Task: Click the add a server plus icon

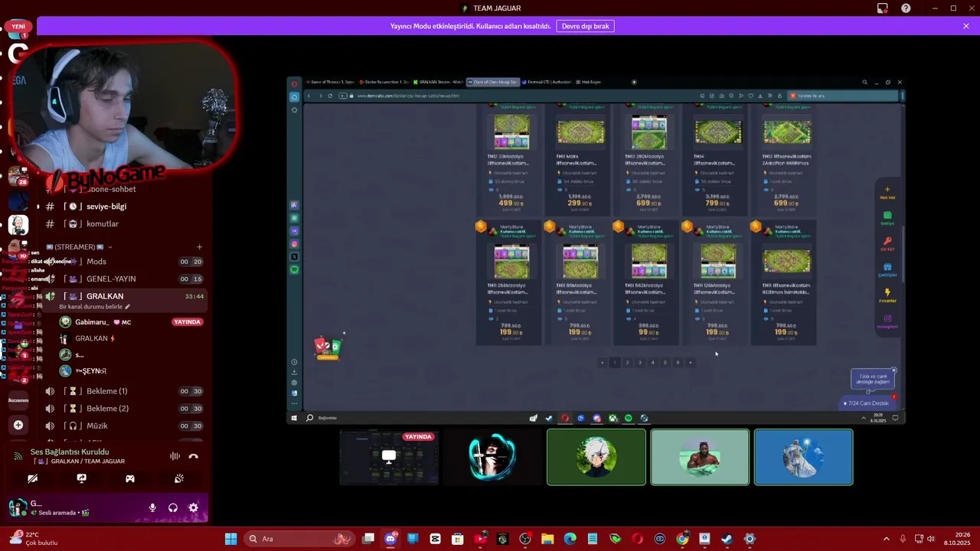Action: tap(18, 425)
